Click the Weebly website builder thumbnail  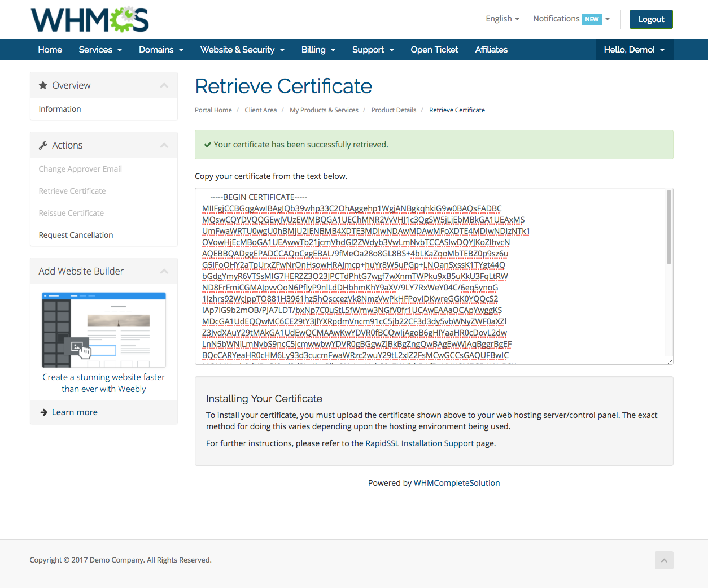point(104,330)
